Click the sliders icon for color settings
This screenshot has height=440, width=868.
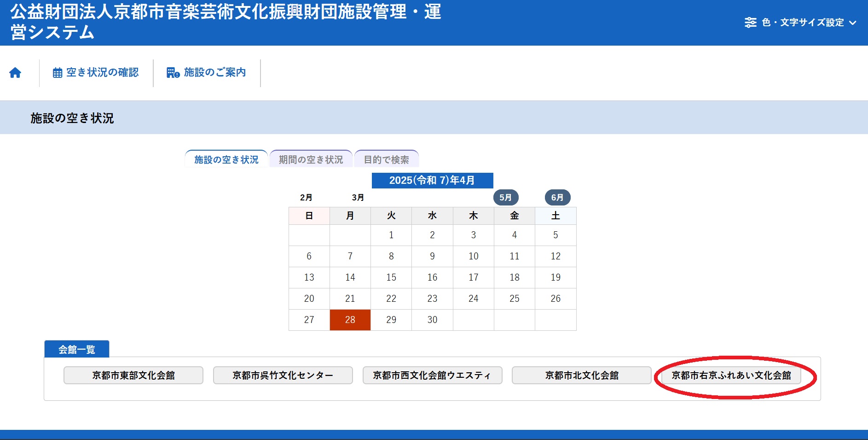pyautogui.click(x=751, y=23)
